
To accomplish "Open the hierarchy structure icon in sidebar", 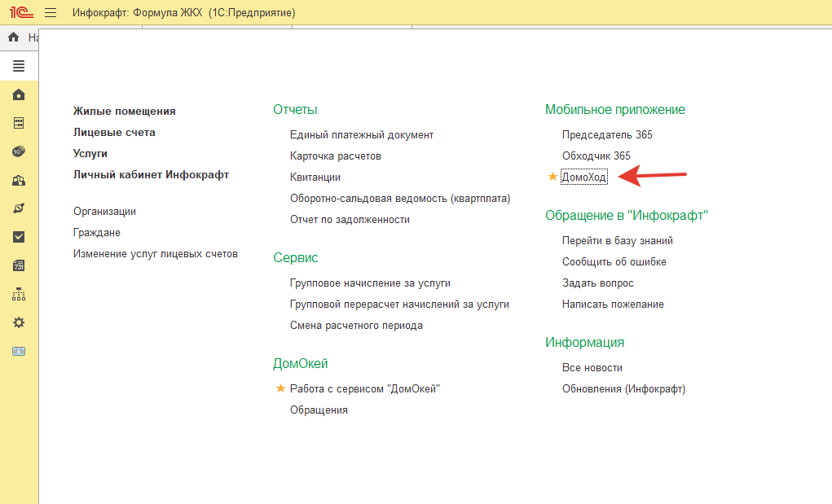I will (x=19, y=294).
